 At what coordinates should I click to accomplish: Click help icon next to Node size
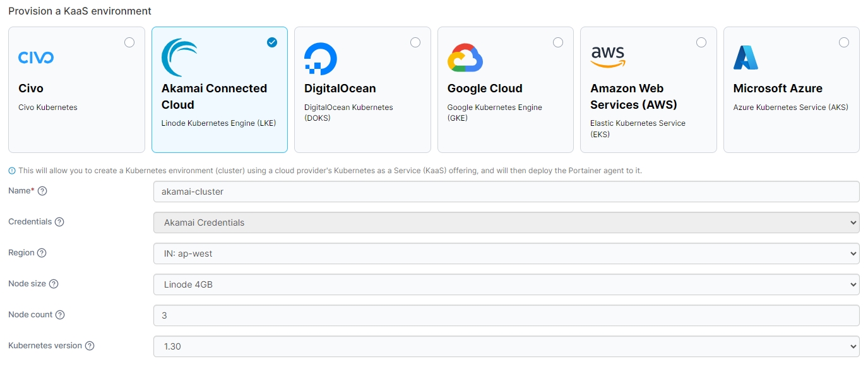point(54,284)
